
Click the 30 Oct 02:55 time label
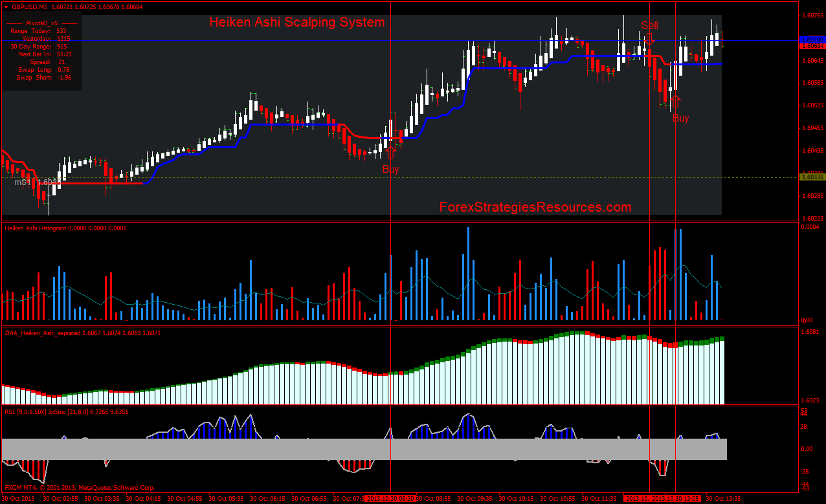point(59,499)
